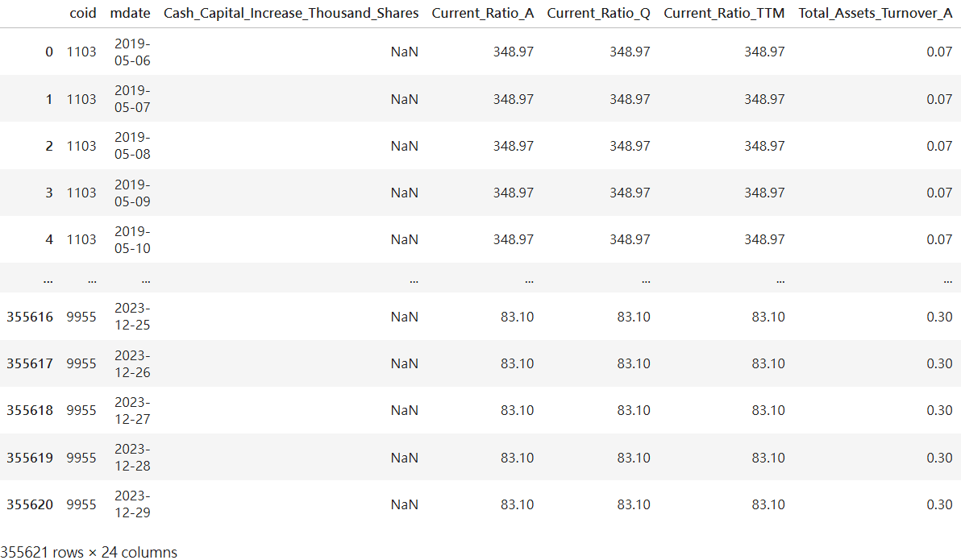Click the mdate cell 2023-12-29
Screen dimensions: 961x560
pyautogui.click(x=132, y=504)
